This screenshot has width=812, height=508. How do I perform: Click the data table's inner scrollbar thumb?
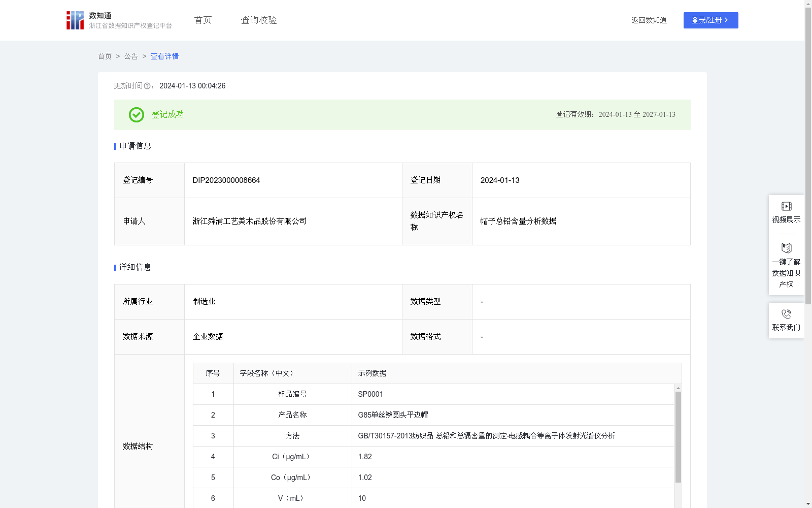(678, 437)
